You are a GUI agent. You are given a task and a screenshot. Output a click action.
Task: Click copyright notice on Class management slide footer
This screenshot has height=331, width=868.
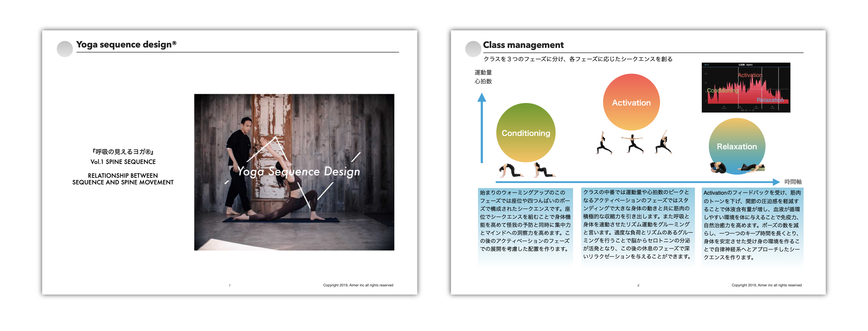pos(767,285)
